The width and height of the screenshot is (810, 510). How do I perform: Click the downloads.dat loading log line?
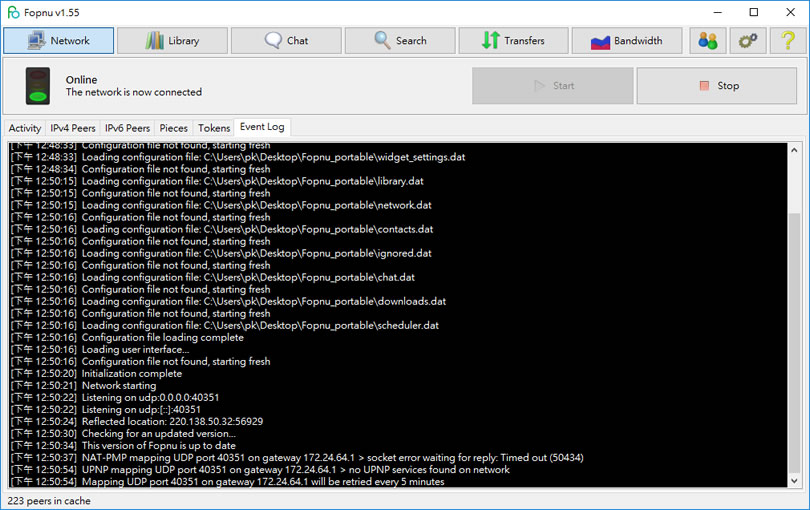pyautogui.click(x=228, y=301)
